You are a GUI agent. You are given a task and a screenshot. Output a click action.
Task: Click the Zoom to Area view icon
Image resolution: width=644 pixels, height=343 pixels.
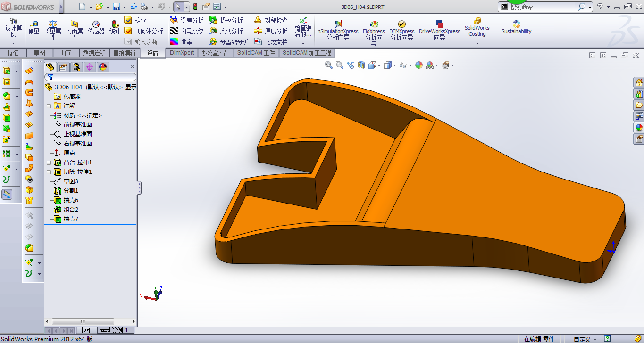339,65
